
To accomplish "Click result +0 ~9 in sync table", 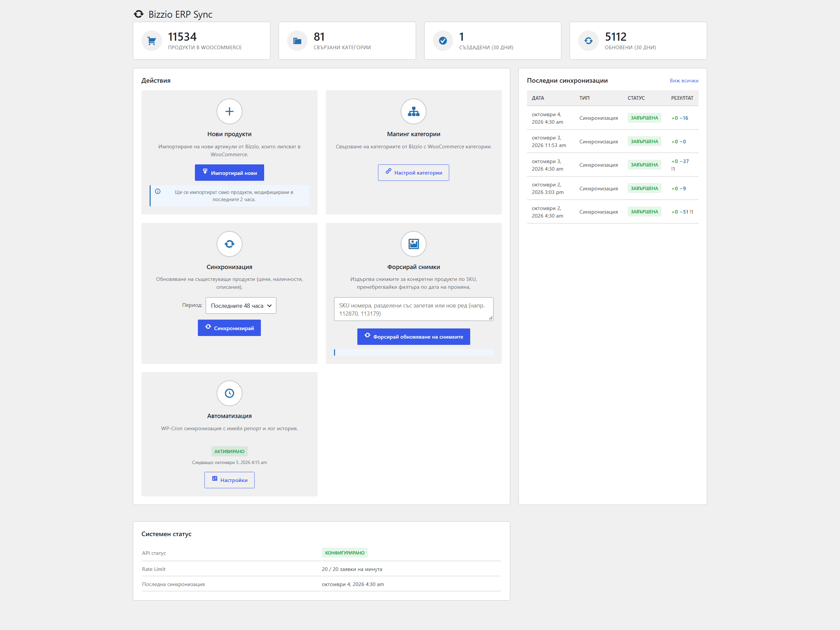I will pos(678,188).
